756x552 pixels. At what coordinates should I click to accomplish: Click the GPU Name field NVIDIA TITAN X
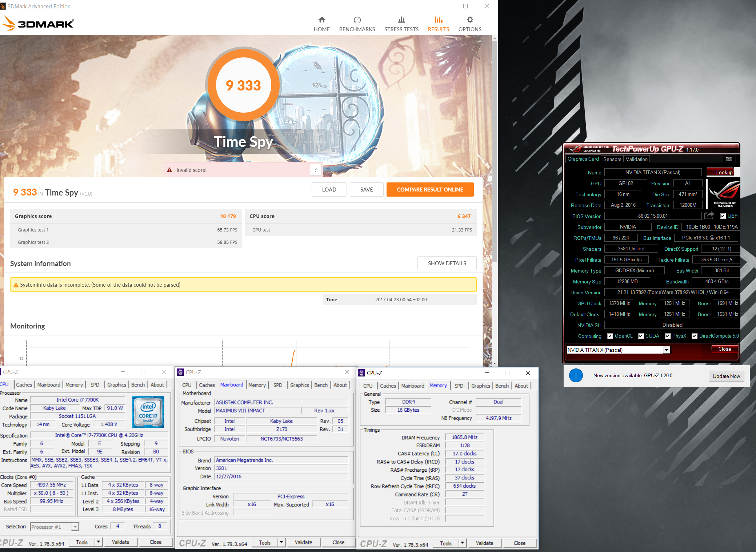[653, 172]
